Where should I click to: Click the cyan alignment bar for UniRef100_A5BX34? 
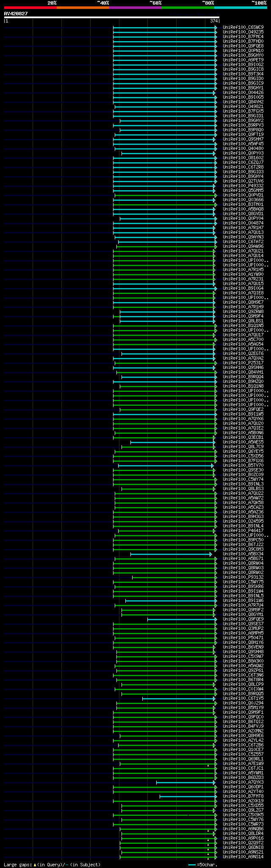pos(171,554)
